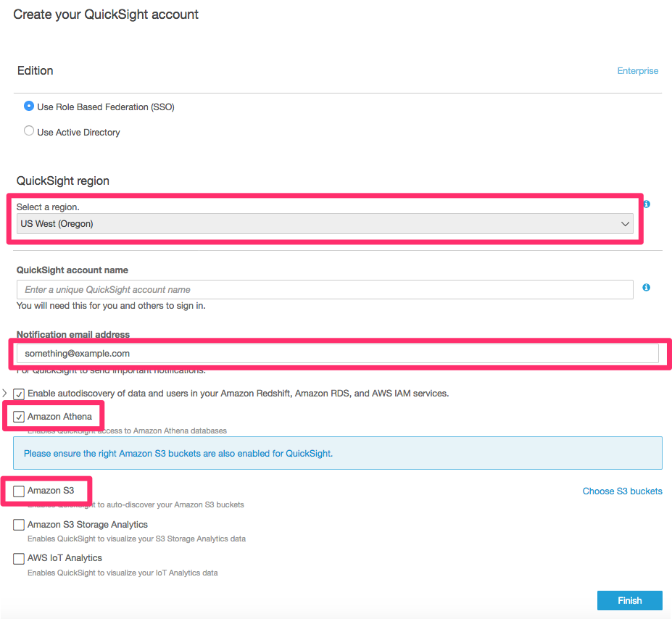Open the Enterprise edition link

pyautogui.click(x=637, y=71)
